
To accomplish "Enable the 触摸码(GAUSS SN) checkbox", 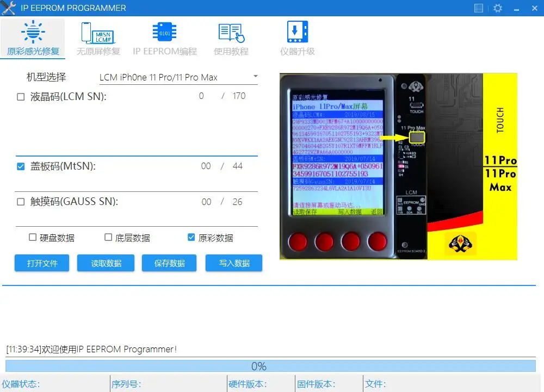I will coord(21,202).
